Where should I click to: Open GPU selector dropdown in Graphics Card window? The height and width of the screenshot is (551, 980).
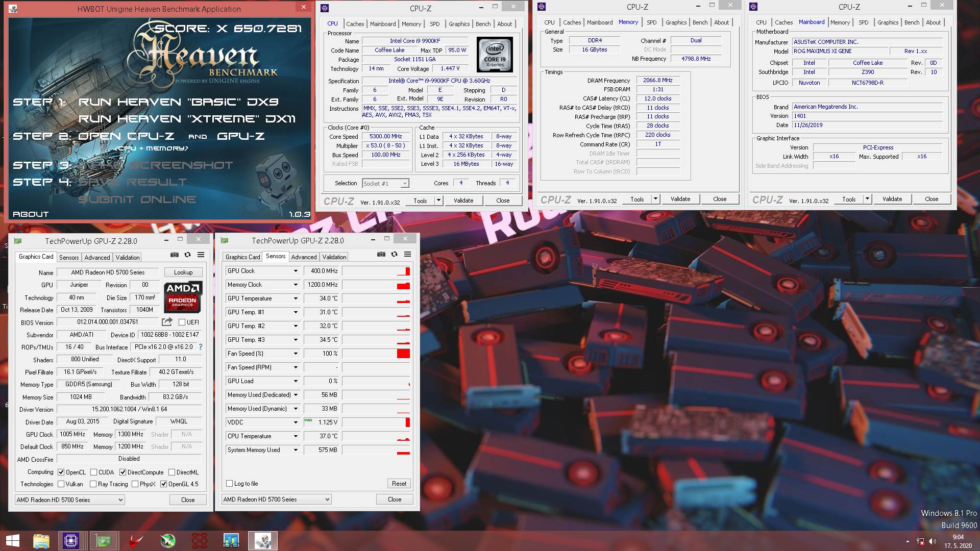click(70, 500)
